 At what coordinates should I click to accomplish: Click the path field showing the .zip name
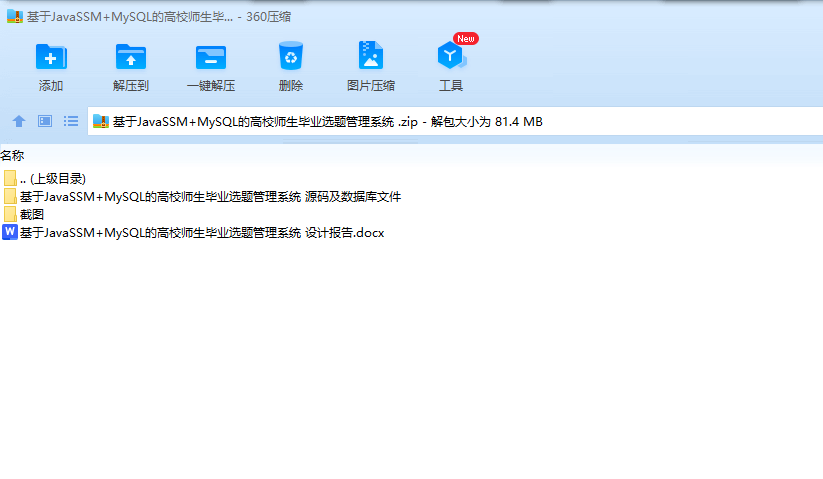click(455, 121)
